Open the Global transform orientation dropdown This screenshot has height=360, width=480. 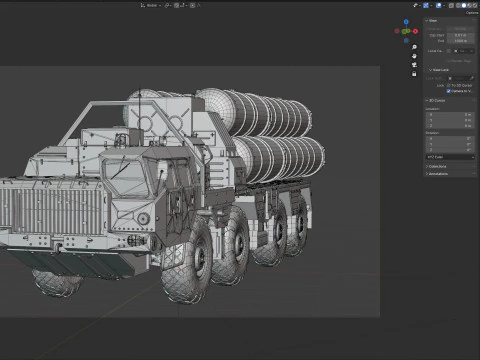click(151, 5)
